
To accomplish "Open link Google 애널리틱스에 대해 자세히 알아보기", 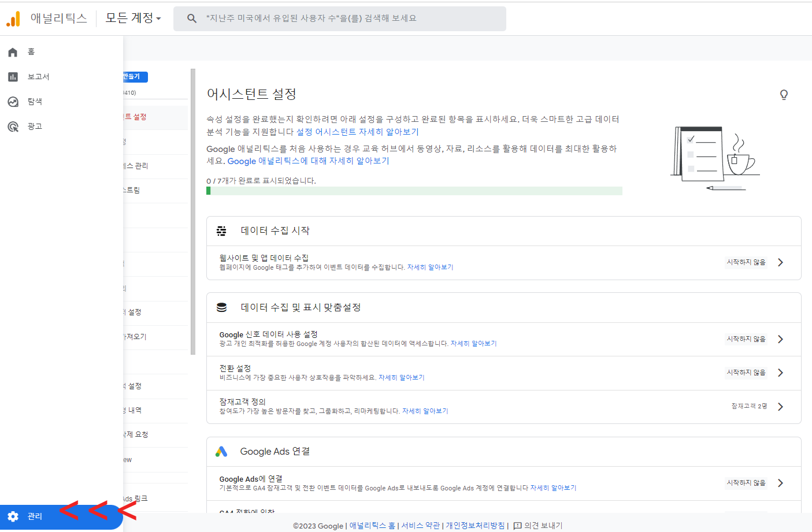I will pos(308,161).
